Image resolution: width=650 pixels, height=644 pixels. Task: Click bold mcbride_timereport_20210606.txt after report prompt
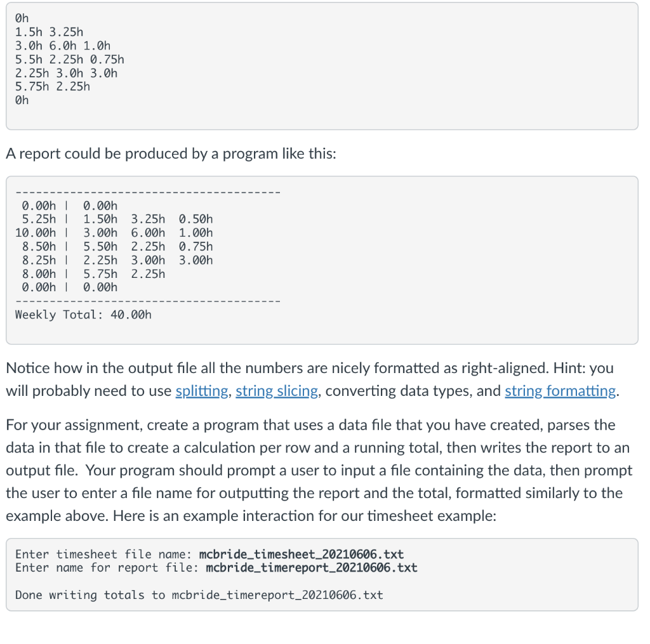(x=312, y=567)
